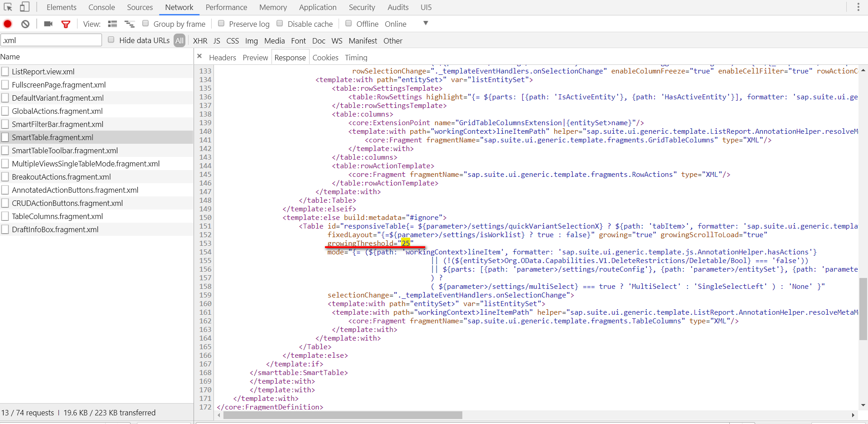This screenshot has height=424, width=868.
Task: Click the vertical scrollbar thumb of response
Action: (x=863, y=309)
